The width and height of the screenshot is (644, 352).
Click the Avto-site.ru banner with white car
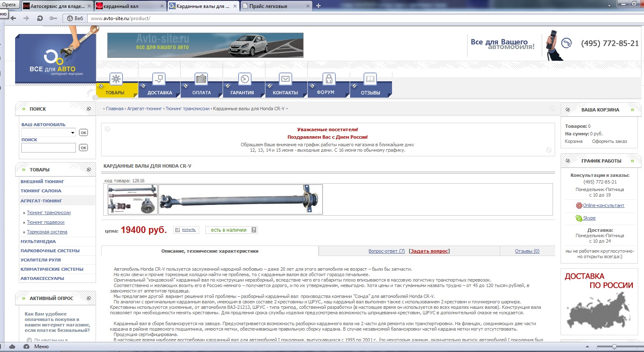click(205, 45)
